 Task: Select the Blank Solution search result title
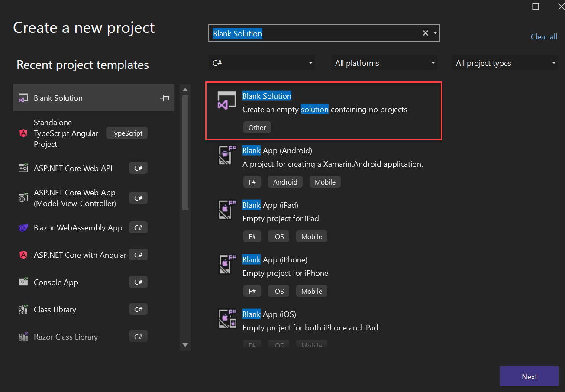[267, 96]
